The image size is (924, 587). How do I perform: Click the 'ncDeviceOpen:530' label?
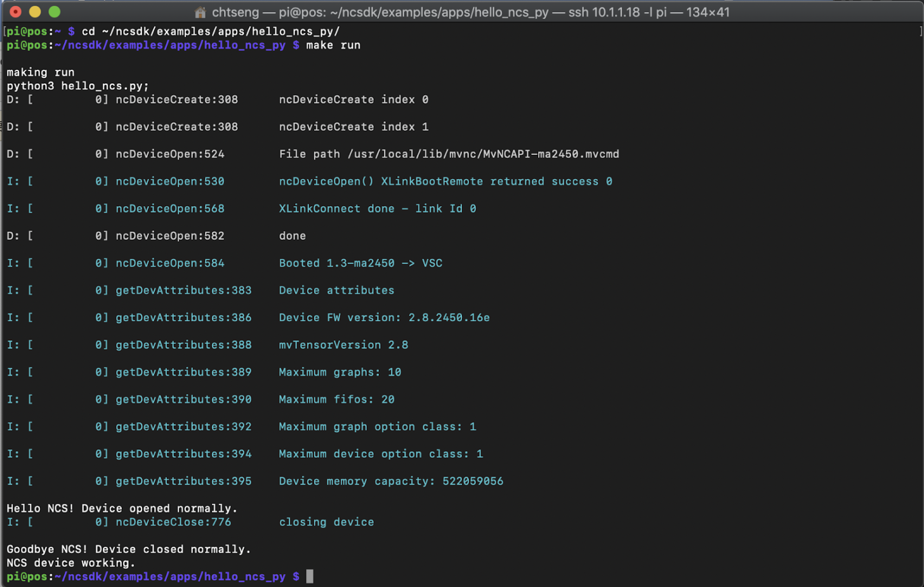(170, 181)
